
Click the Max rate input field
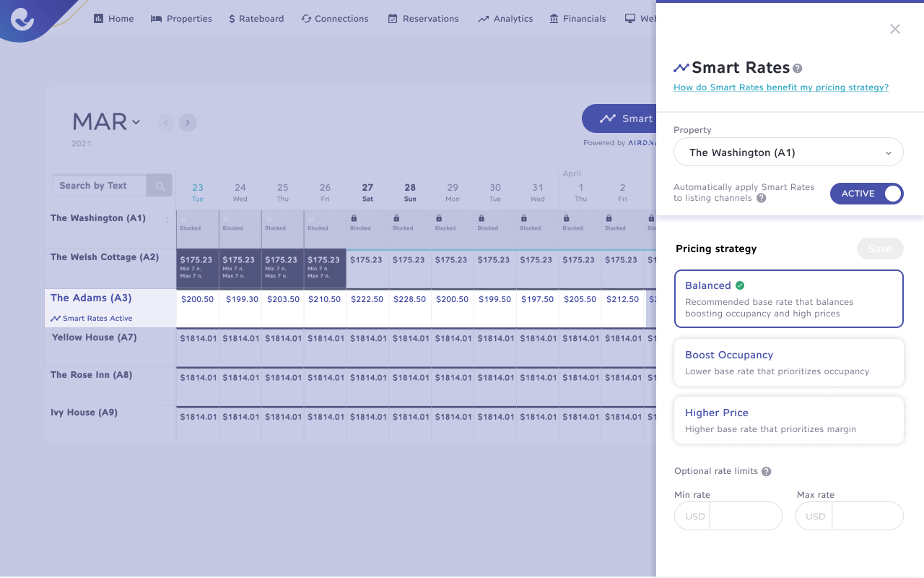[850, 517]
